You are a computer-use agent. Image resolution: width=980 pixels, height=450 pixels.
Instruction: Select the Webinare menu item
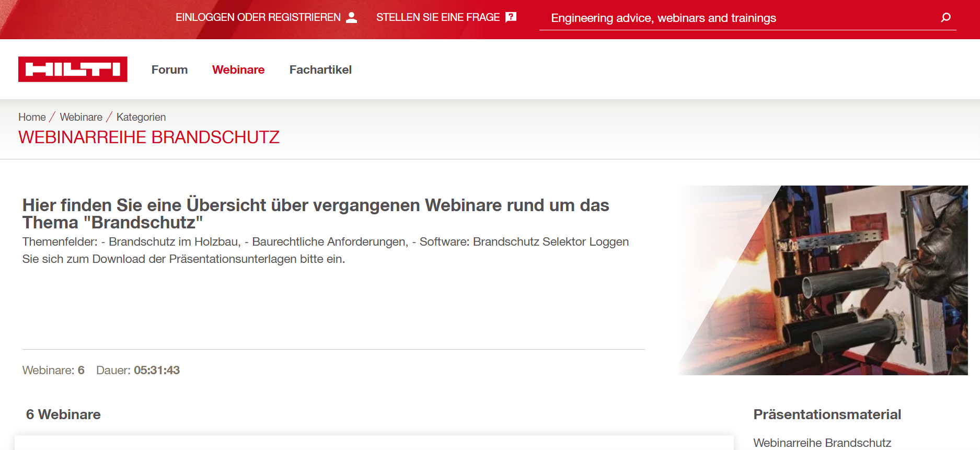click(238, 70)
